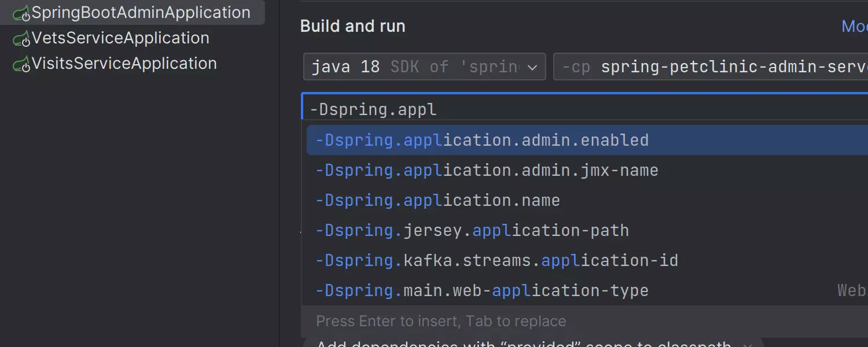Choose -Dspring.application.admin.enabled suggestion
The width and height of the screenshot is (868, 347).
pyautogui.click(x=481, y=141)
